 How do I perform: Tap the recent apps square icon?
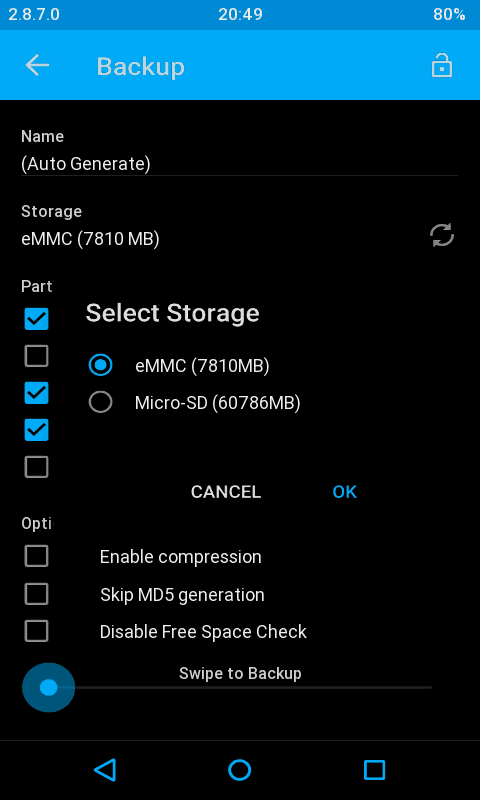pos(374,770)
